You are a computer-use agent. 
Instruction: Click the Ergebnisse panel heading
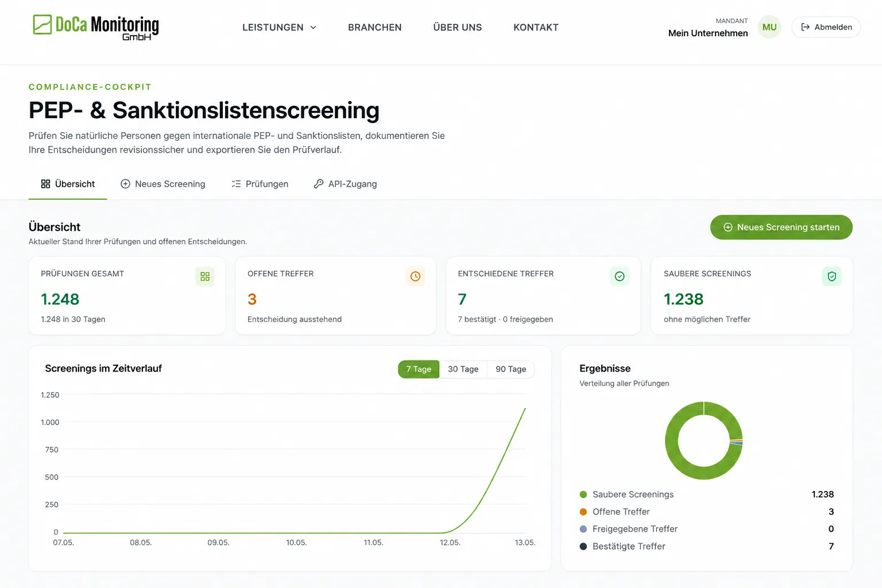pyautogui.click(x=605, y=369)
